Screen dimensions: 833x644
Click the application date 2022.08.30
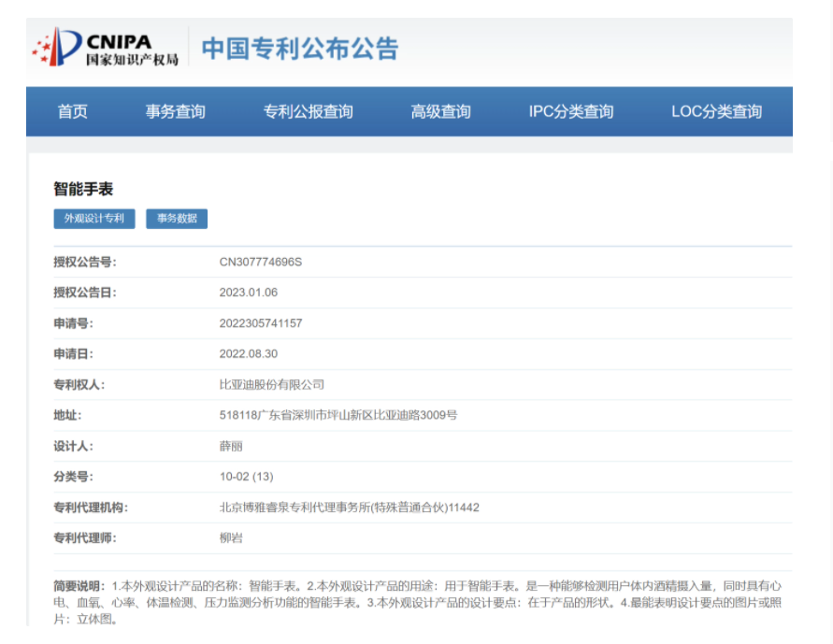tap(248, 354)
